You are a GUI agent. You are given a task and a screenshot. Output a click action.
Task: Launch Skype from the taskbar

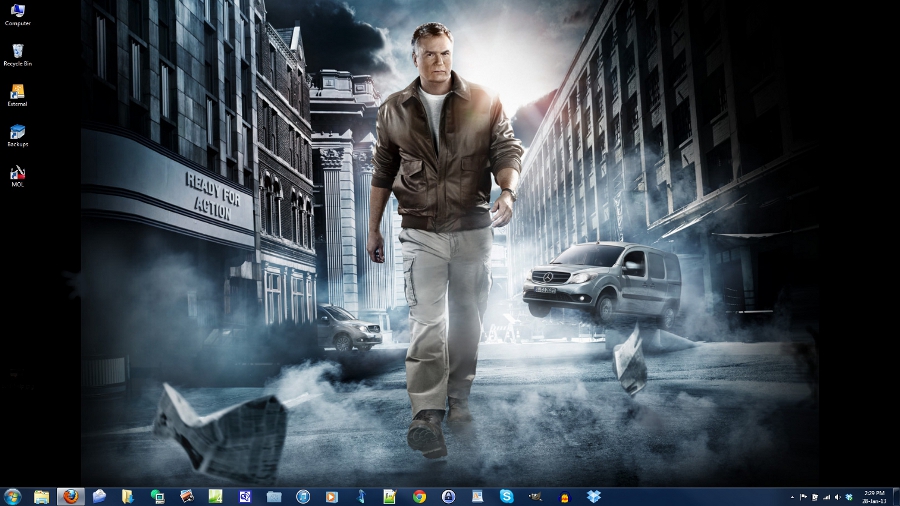[506, 497]
